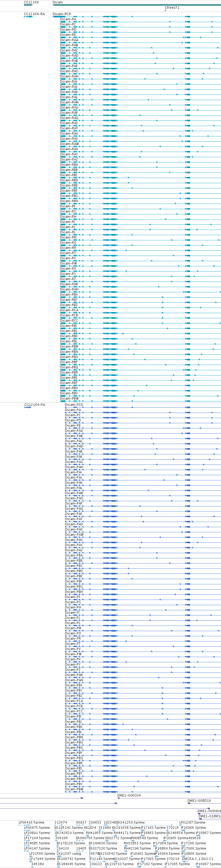
Task: Select transcript label Dscam-RCD
Action: tap(62, 14)
